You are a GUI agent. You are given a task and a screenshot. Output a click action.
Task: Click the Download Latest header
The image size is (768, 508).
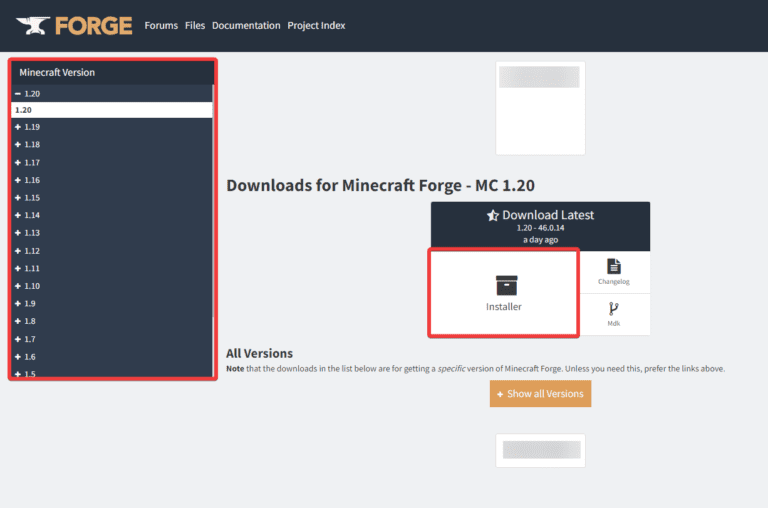tap(540, 226)
